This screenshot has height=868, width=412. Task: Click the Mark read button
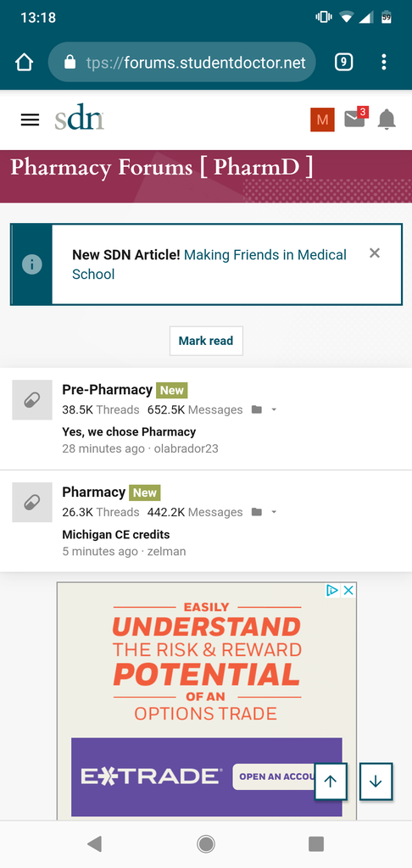point(206,341)
